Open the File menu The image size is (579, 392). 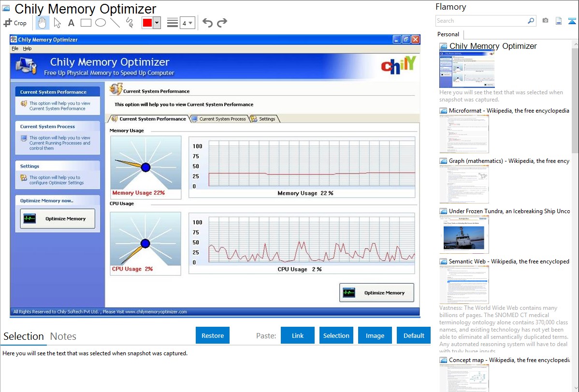(x=15, y=48)
